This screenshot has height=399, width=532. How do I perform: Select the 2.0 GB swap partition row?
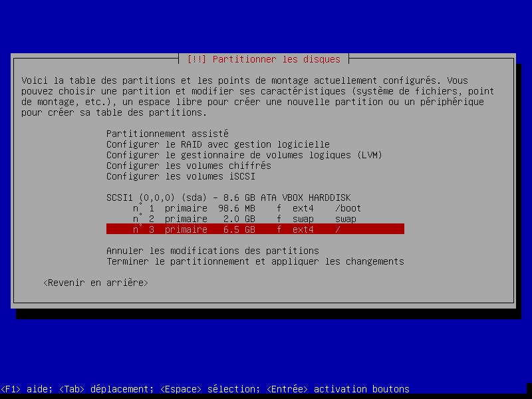coord(243,219)
